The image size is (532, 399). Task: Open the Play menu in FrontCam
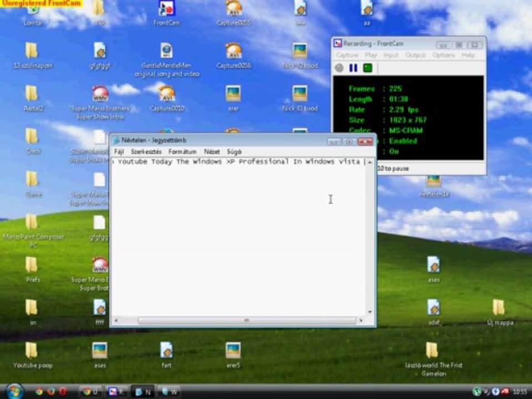pyautogui.click(x=371, y=55)
